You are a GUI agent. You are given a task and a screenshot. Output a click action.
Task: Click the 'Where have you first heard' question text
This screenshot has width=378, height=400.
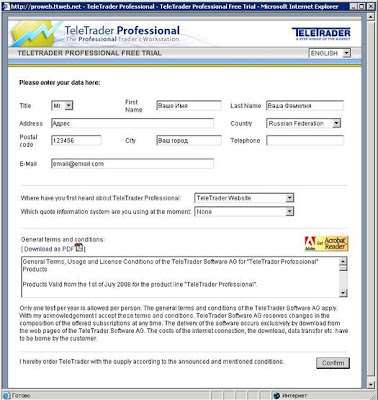101,198
